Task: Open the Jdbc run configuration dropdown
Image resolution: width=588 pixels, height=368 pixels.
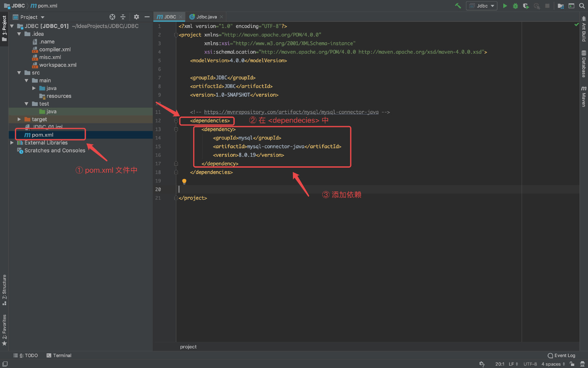Action: tap(481, 6)
